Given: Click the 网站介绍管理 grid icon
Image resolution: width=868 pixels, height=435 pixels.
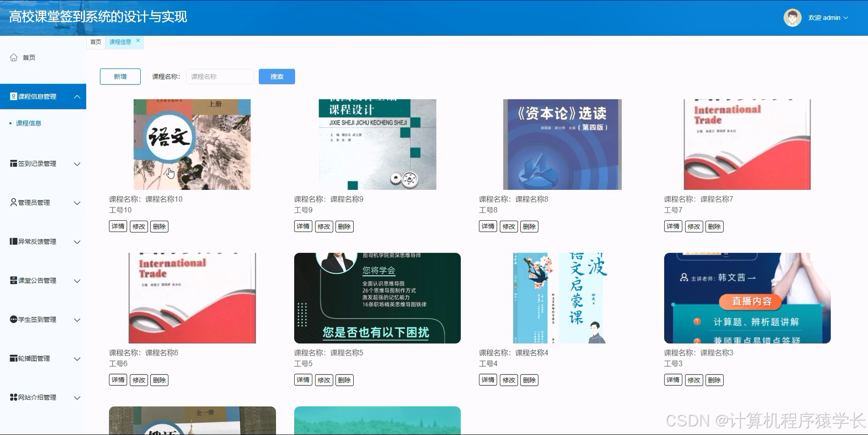Looking at the screenshot, I should [14, 397].
